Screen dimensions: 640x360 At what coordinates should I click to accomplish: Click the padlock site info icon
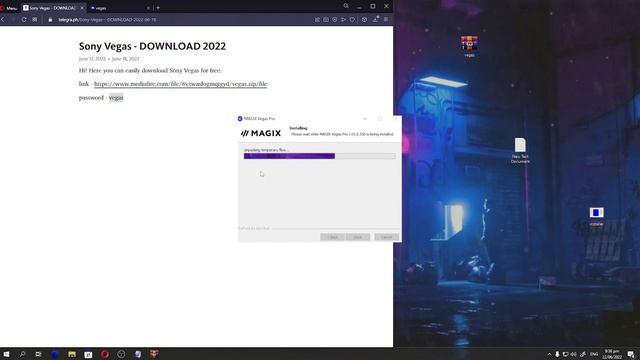tap(50, 20)
